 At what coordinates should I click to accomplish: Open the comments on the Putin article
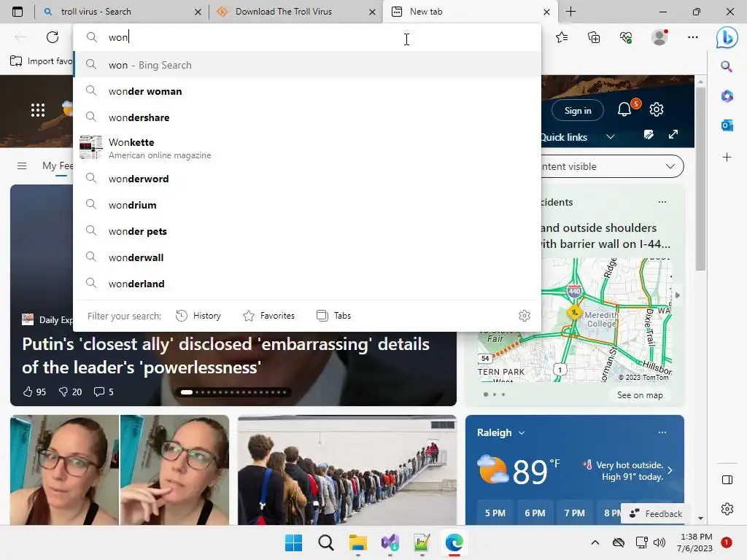click(x=104, y=392)
